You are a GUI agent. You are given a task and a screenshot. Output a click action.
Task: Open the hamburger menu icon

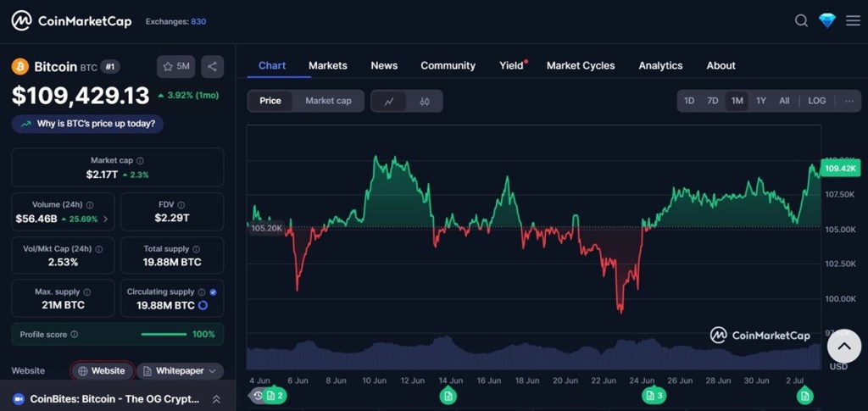point(853,21)
